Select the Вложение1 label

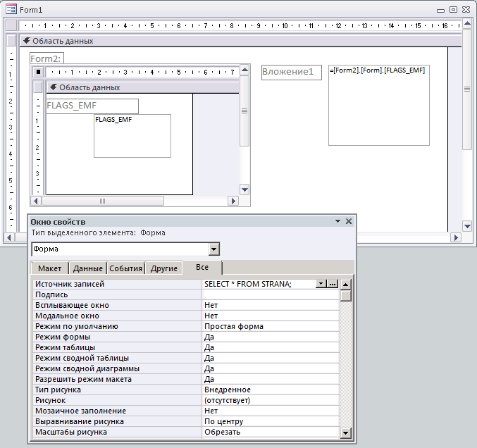pos(292,73)
